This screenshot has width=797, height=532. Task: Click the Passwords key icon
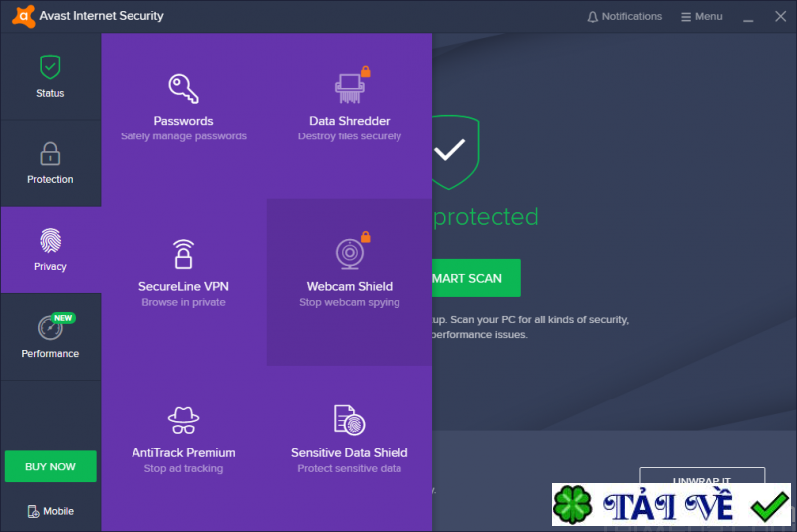(183, 88)
